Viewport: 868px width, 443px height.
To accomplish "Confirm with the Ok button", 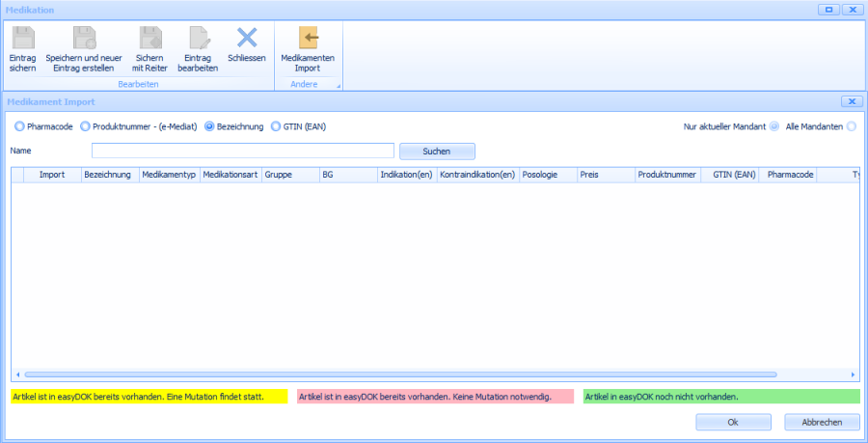I will click(732, 422).
